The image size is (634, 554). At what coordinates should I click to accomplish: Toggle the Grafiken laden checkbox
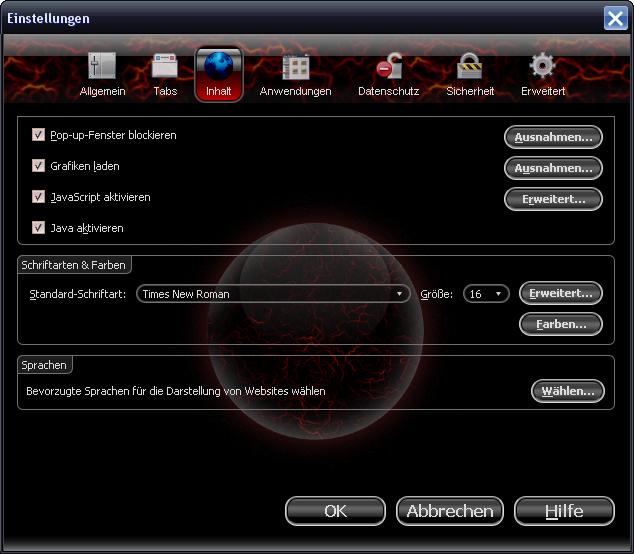(38, 166)
